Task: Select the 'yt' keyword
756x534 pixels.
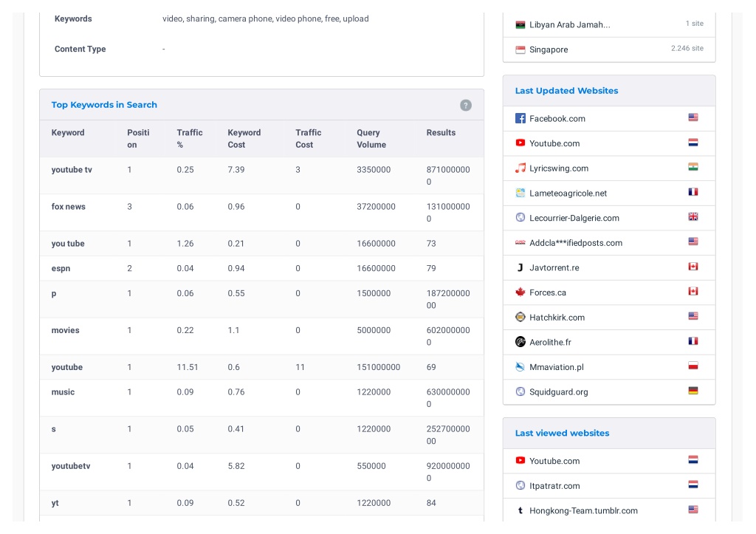Action: point(55,503)
